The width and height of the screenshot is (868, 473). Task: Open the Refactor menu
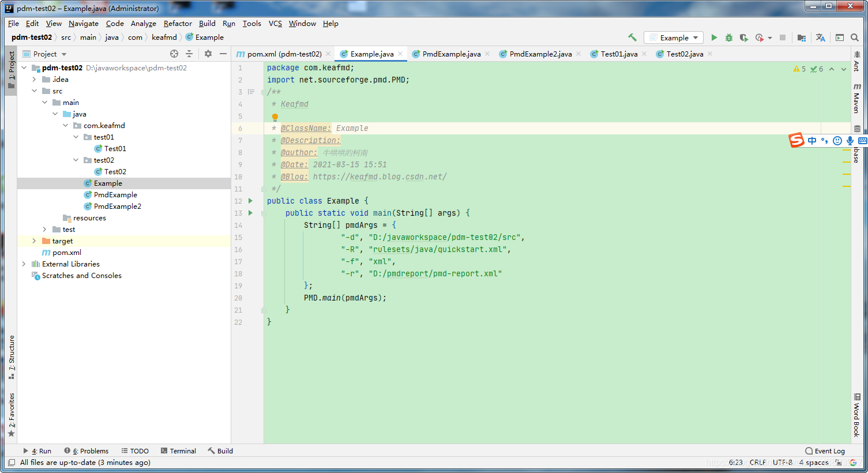pos(178,24)
